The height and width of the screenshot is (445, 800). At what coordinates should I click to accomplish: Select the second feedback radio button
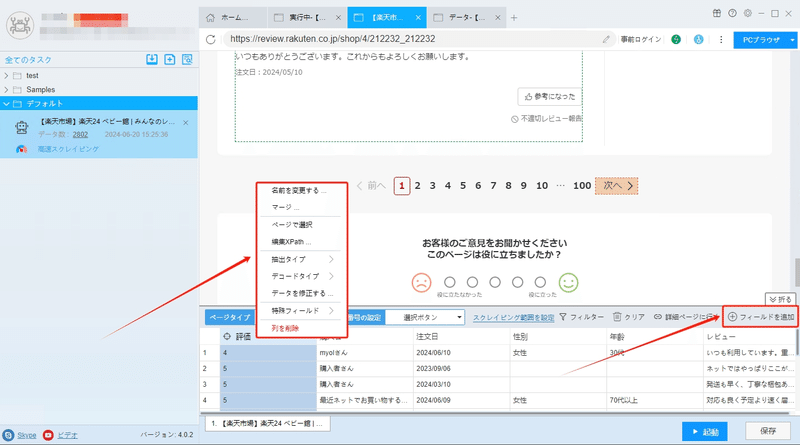pos(472,282)
